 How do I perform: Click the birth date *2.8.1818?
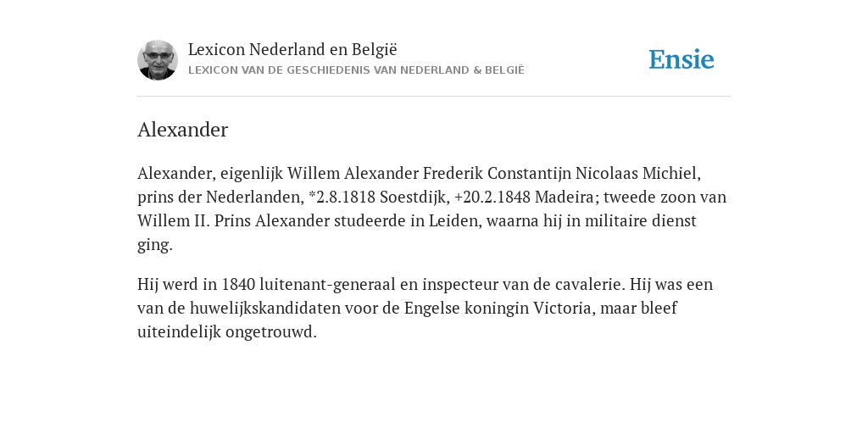342,197
